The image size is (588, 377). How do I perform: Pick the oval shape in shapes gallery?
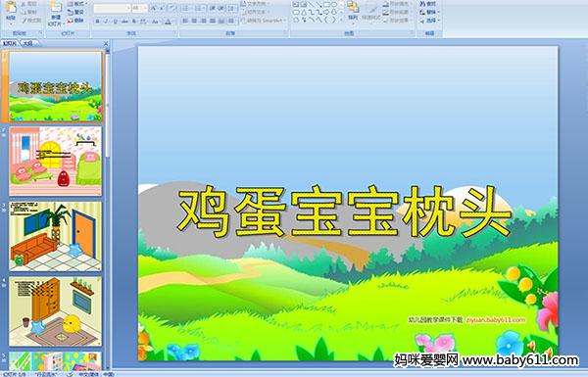coord(334,4)
